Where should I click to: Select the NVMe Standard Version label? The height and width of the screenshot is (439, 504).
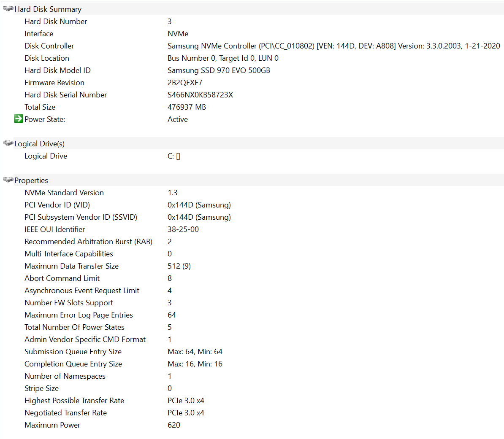[64, 193]
